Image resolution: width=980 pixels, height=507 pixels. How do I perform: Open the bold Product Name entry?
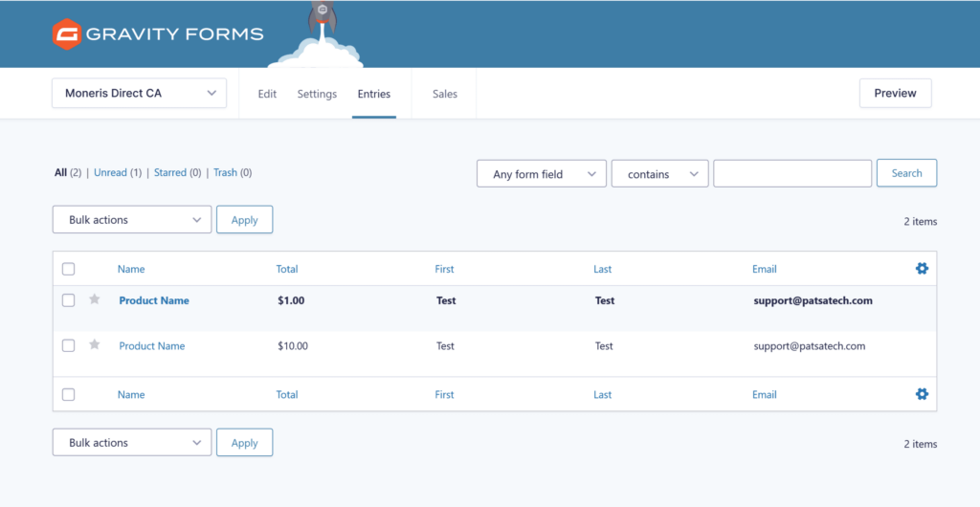click(154, 300)
